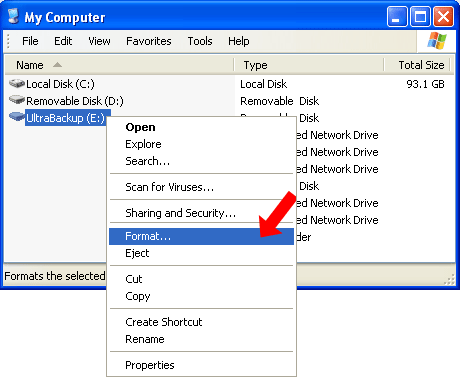Open the File menu
This screenshot has height=380, width=460.
30,41
